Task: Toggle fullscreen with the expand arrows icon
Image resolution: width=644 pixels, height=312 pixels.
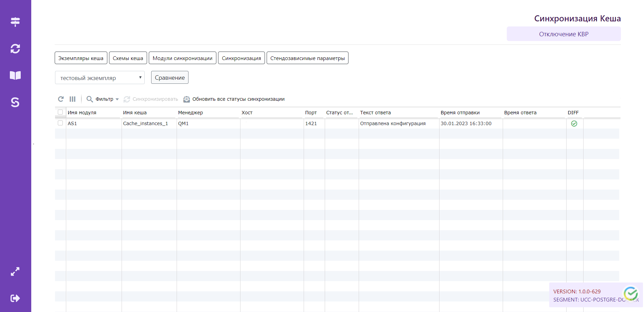Action: (x=15, y=271)
